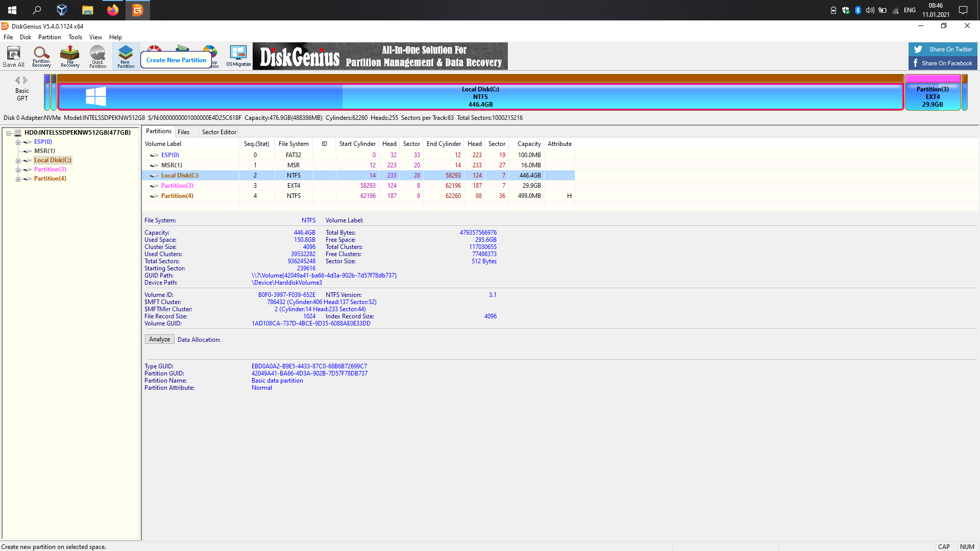Click the Attribute column header
The height and width of the screenshot is (551, 980).
coord(559,144)
